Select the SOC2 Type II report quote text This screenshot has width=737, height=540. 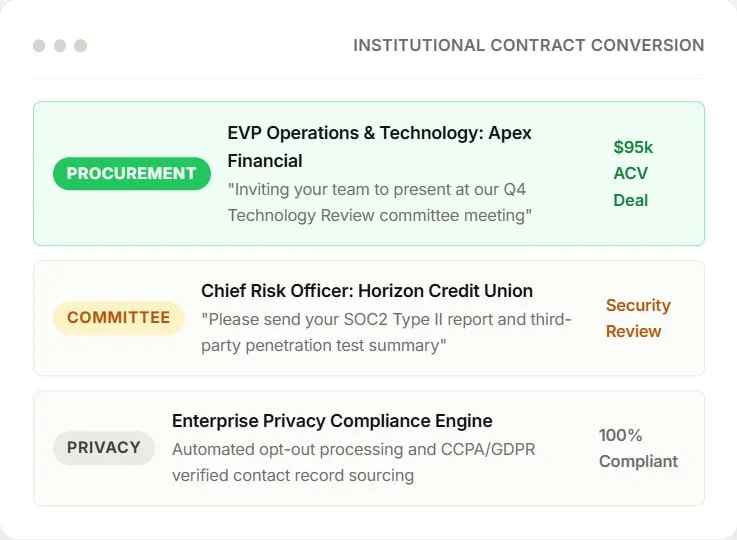click(x=386, y=332)
